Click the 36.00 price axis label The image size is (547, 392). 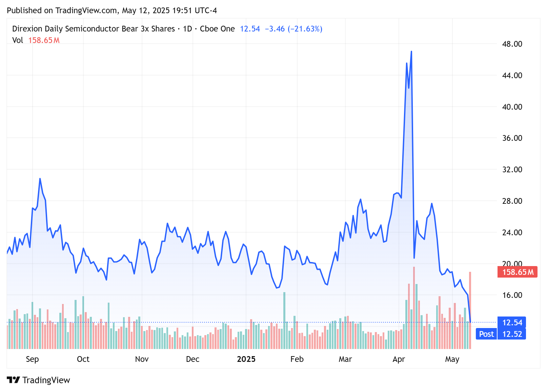point(512,138)
